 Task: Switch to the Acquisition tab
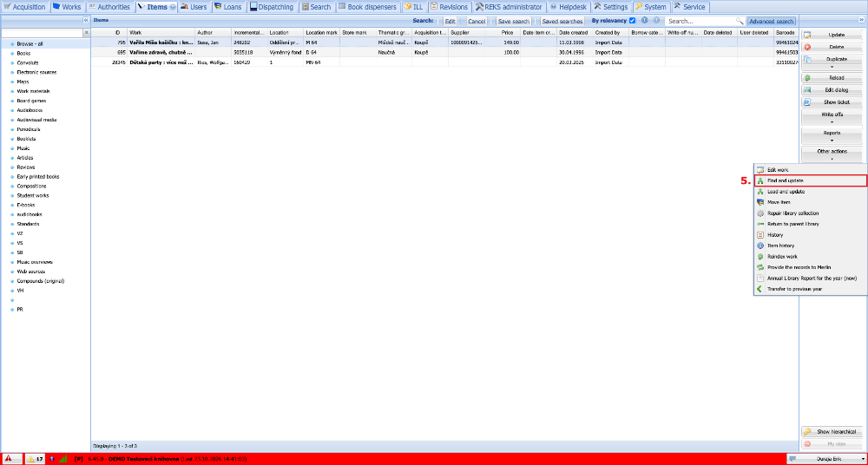(25, 7)
